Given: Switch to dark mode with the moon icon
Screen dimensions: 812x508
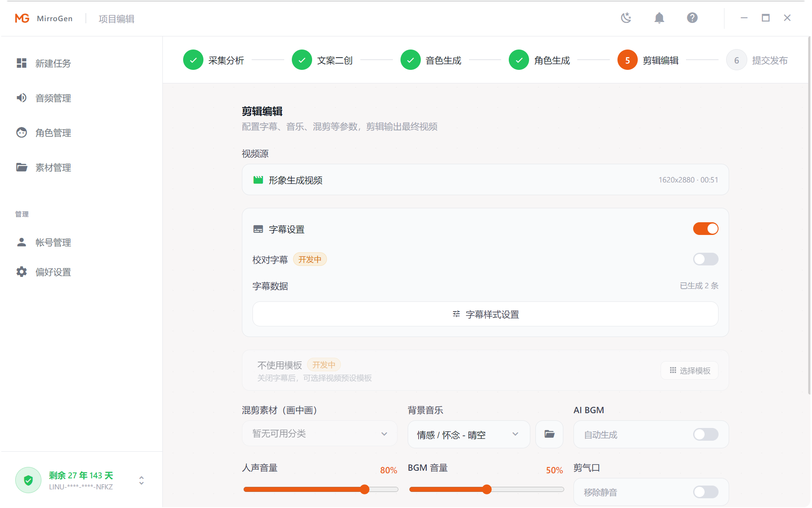Looking at the screenshot, I should click(625, 18).
